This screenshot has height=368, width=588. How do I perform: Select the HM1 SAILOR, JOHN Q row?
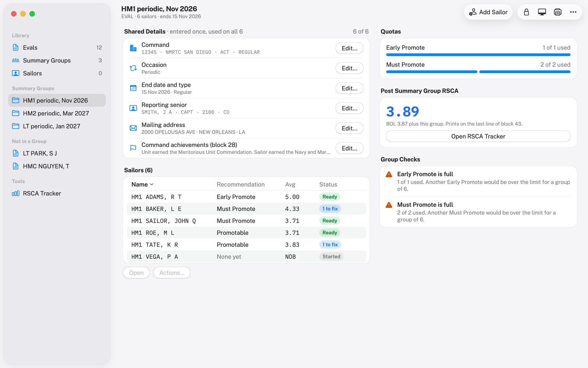pos(246,221)
